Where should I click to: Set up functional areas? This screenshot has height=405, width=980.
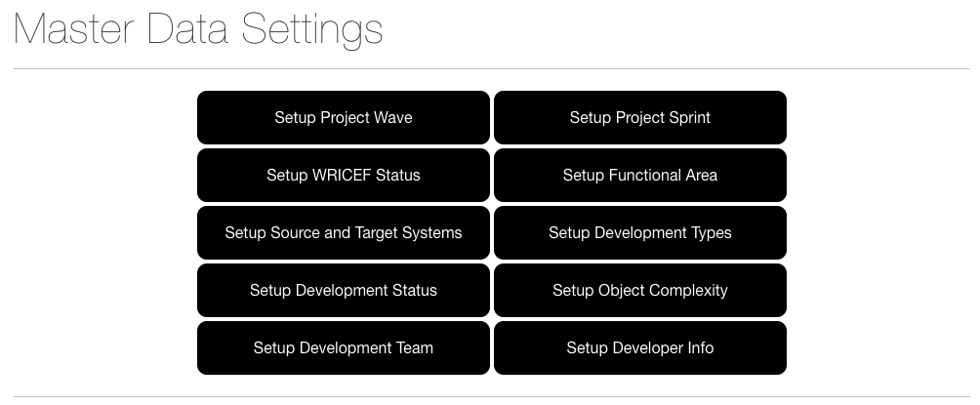640,176
